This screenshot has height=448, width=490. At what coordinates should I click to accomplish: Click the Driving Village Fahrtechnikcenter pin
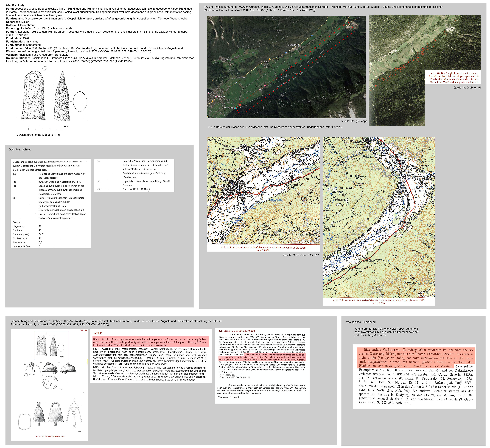298,45
